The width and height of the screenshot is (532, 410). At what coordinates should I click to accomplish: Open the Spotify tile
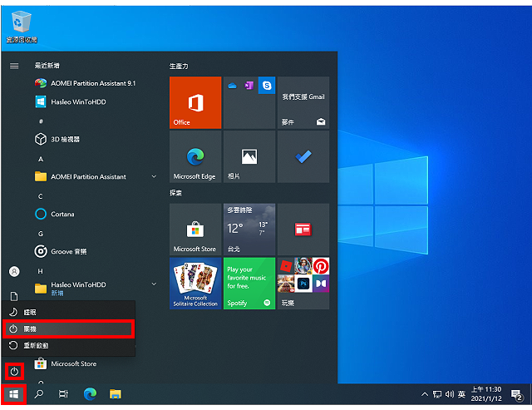pyautogui.click(x=249, y=284)
